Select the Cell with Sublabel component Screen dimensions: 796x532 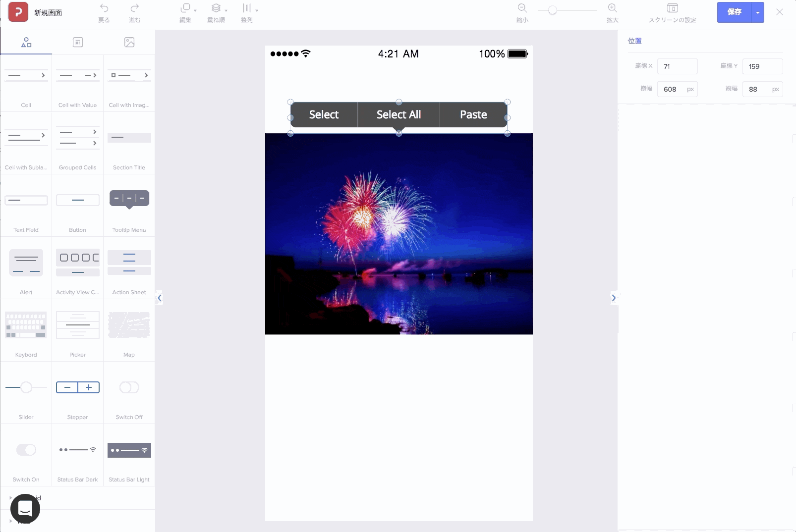26,144
